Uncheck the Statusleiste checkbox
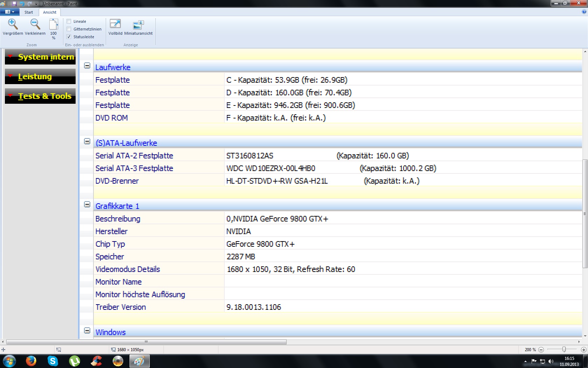This screenshot has width=588, height=368. [x=69, y=37]
